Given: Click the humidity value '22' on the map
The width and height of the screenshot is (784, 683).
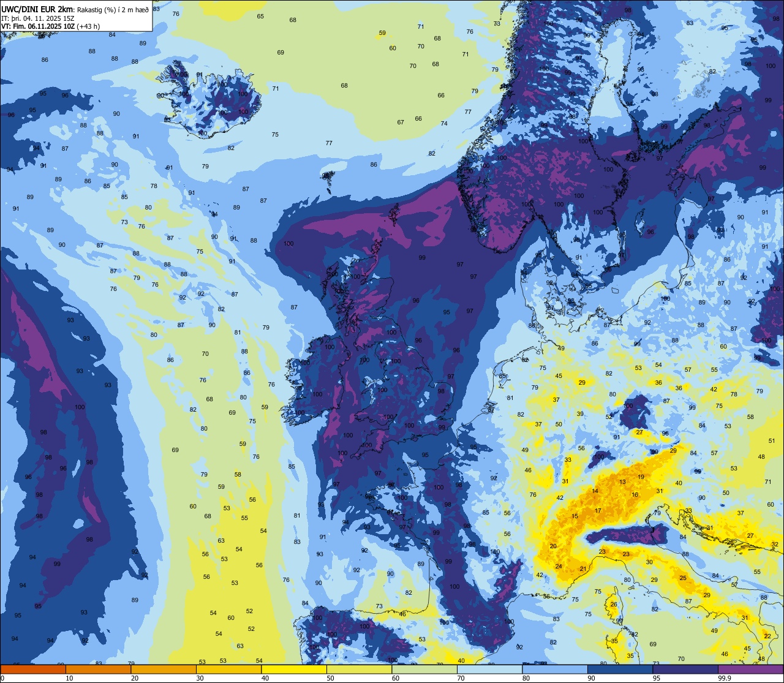Looking at the screenshot, I should point(767,636).
